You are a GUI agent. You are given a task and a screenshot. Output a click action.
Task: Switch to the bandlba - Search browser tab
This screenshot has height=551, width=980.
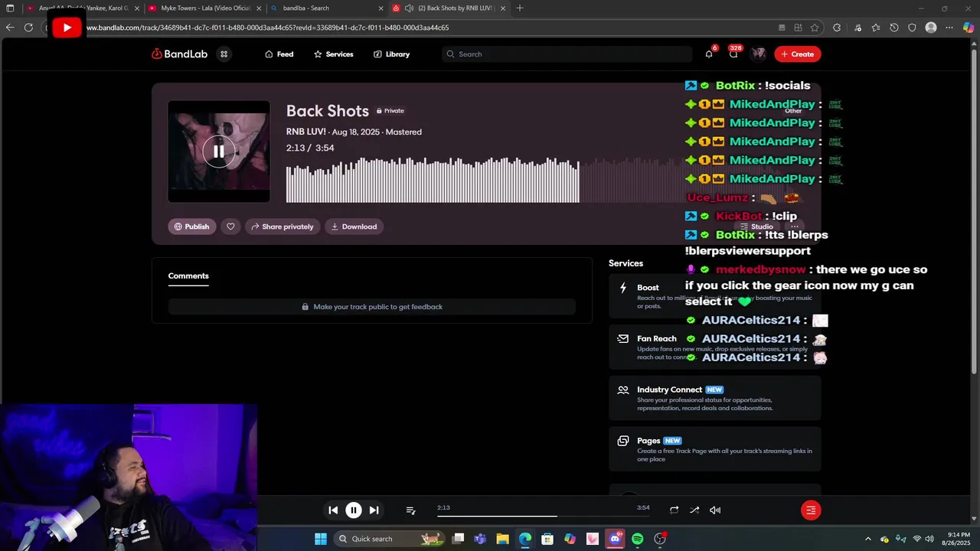point(325,8)
